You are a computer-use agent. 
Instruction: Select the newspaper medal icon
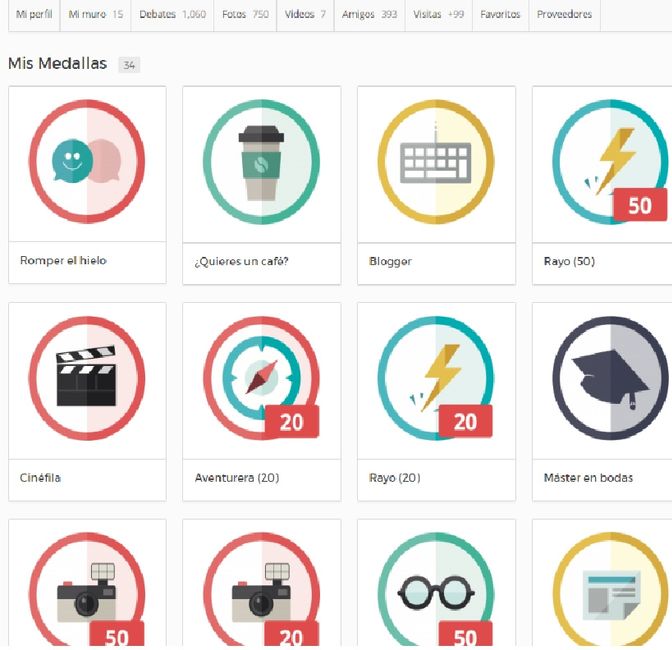(608, 590)
